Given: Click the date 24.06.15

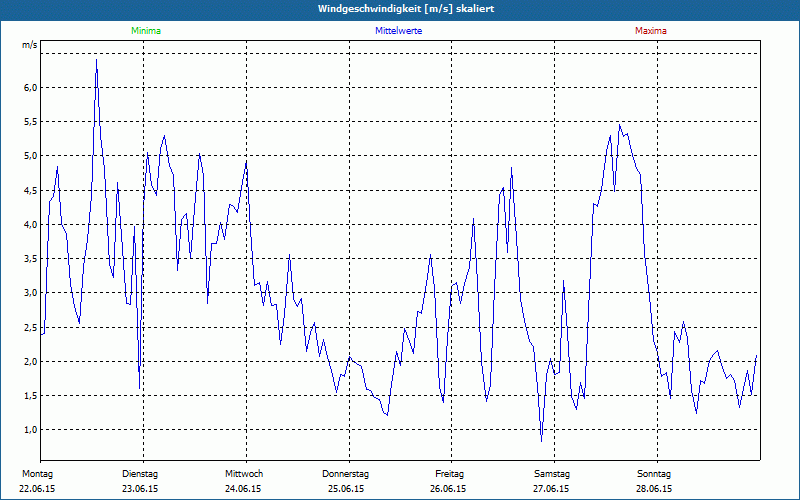Looking at the screenshot, I should [243, 489].
